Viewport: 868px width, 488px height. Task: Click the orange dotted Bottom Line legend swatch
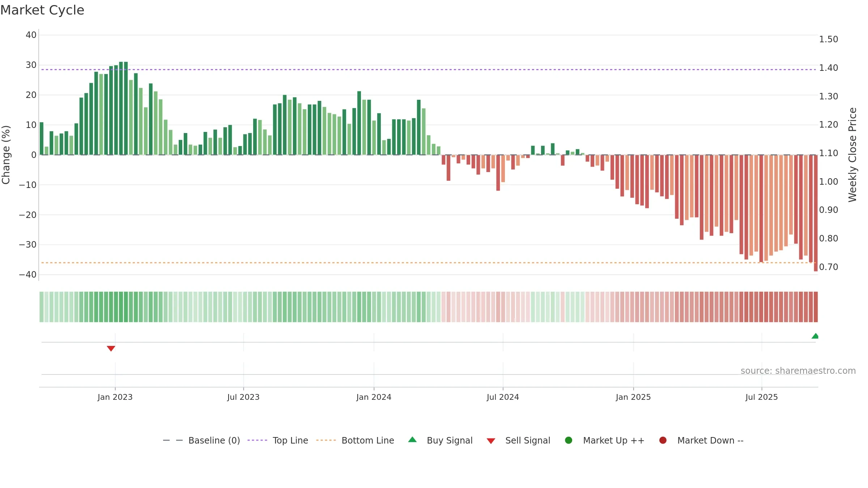[326, 440]
